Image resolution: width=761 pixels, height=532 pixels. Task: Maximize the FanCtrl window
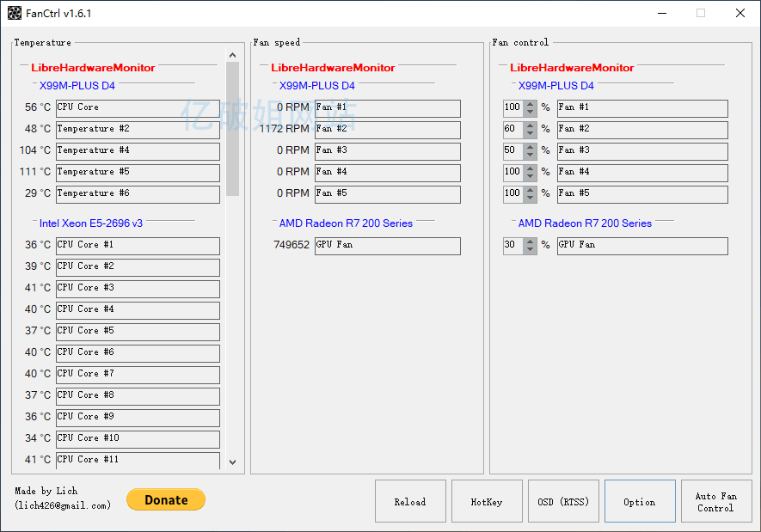coord(701,13)
